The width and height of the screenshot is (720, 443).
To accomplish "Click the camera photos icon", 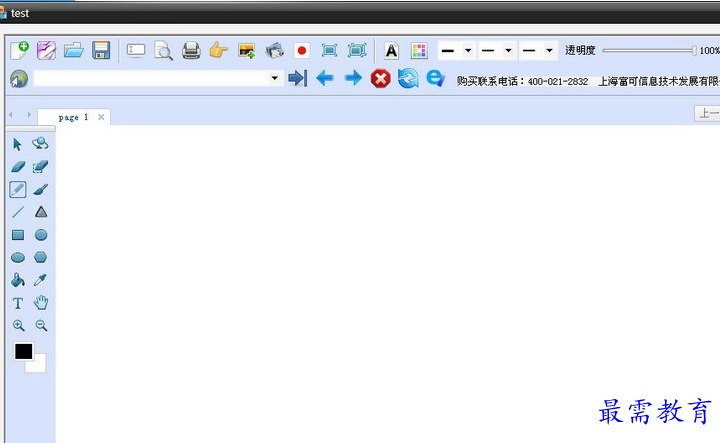I will (x=275, y=50).
